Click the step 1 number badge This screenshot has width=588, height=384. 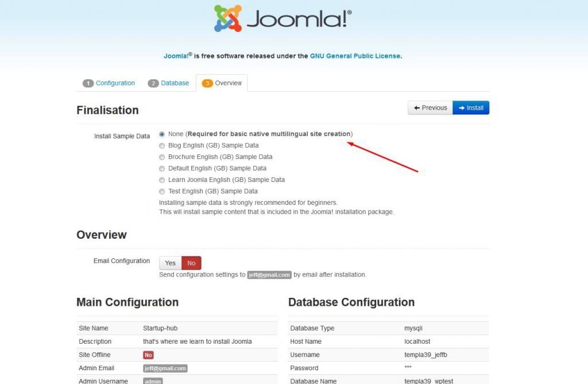click(x=88, y=83)
